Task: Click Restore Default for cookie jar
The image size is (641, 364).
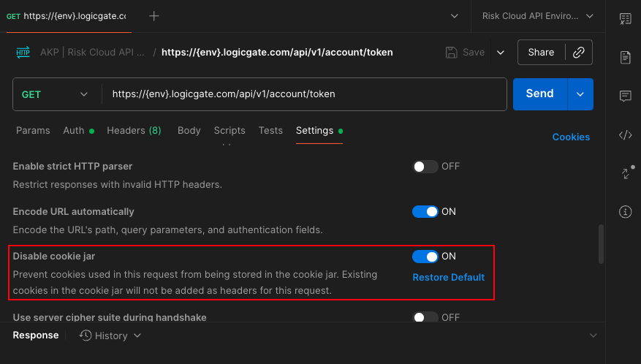Action: point(448,278)
